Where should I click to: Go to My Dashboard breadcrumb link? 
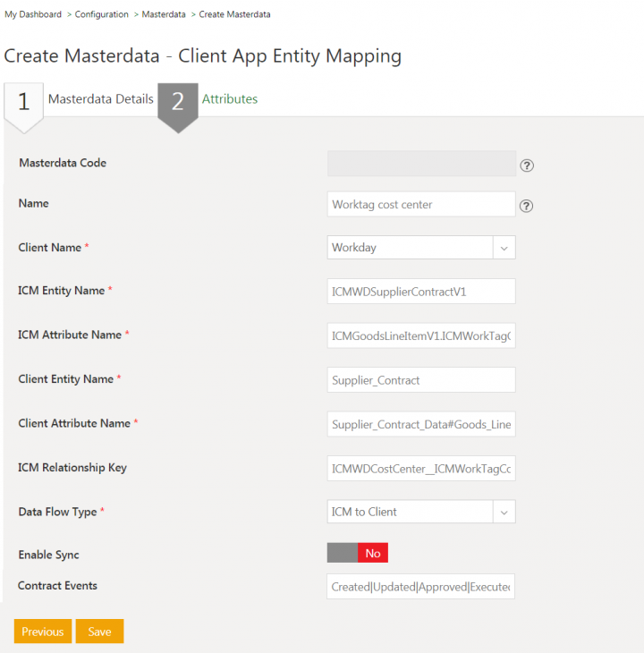pos(33,15)
